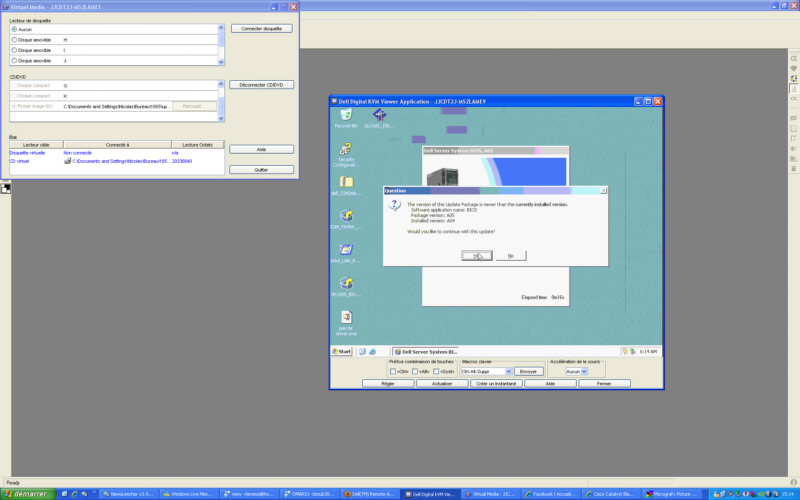Click the Actualiser button in KVM viewer
The width and height of the screenshot is (800, 500).
(442, 383)
